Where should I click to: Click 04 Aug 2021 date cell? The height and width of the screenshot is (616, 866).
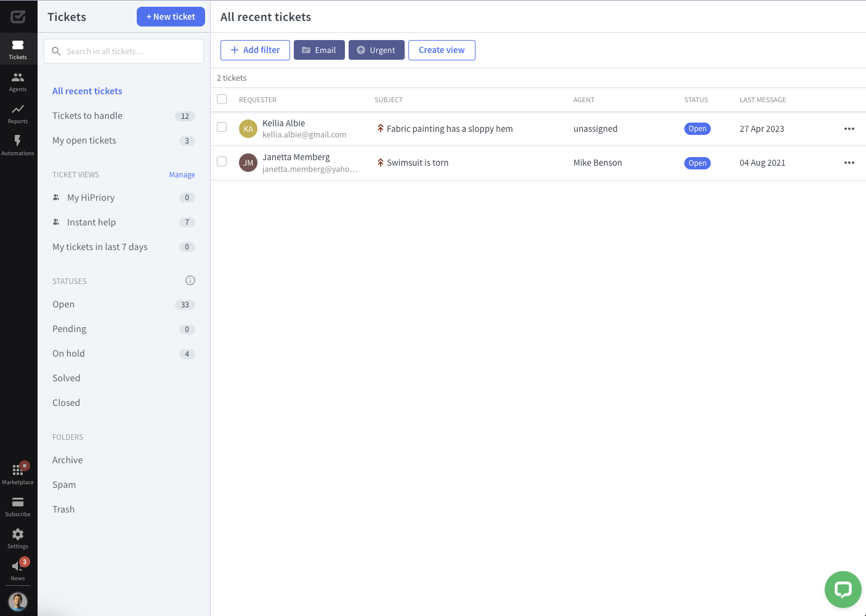(763, 163)
